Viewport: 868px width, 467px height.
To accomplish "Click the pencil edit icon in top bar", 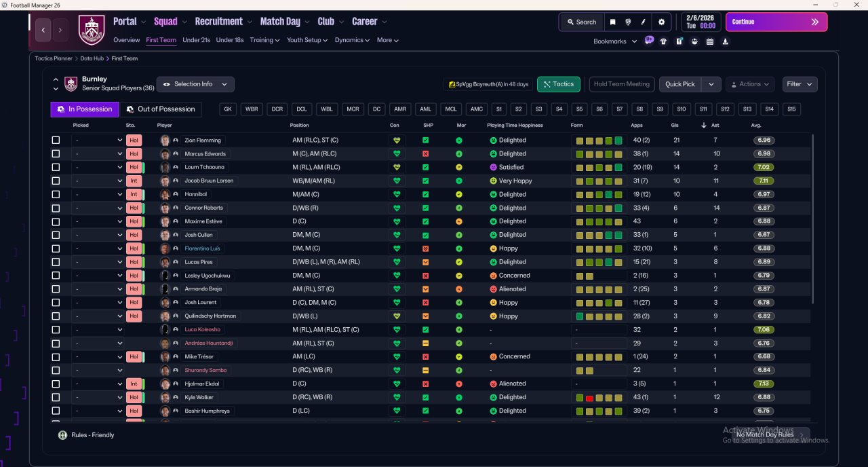I will click(x=644, y=22).
